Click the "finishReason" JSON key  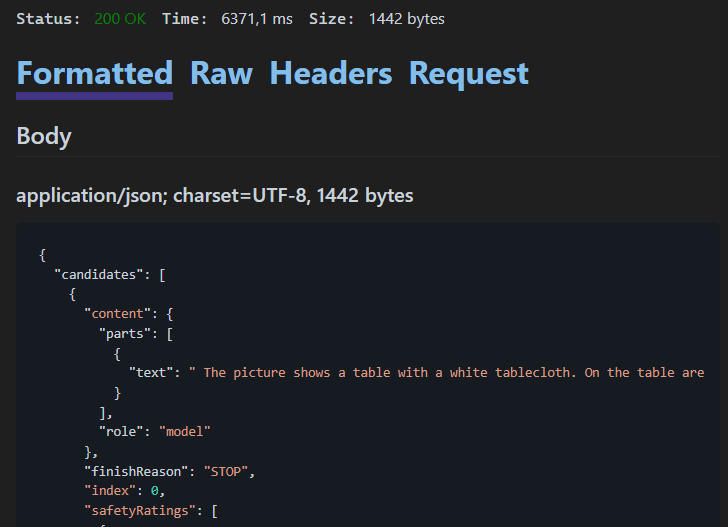pyautogui.click(x=136, y=472)
